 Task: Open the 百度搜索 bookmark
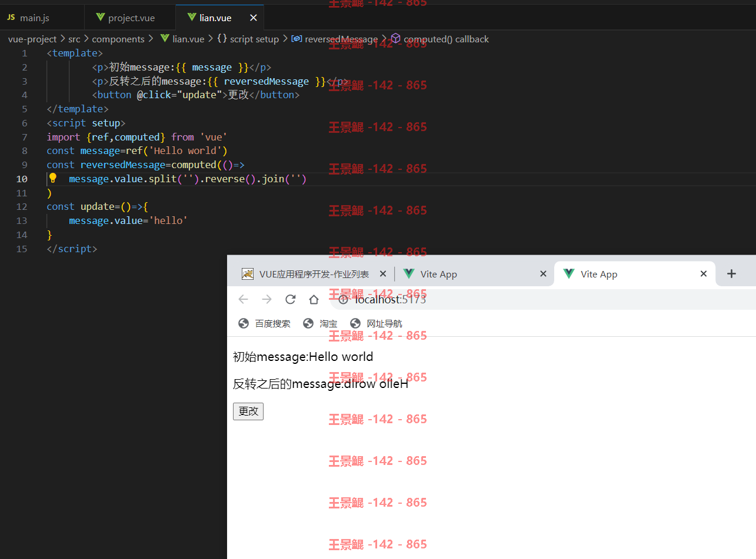[x=264, y=323]
